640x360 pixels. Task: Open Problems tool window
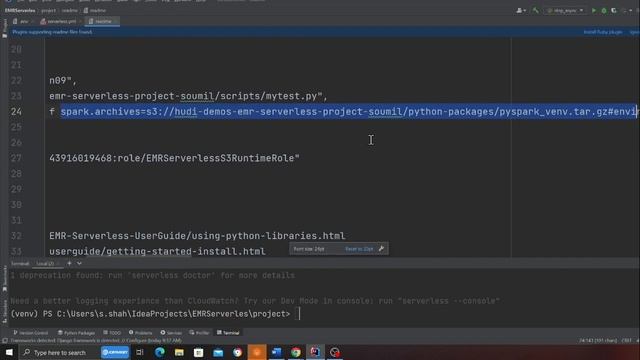pos(140,333)
